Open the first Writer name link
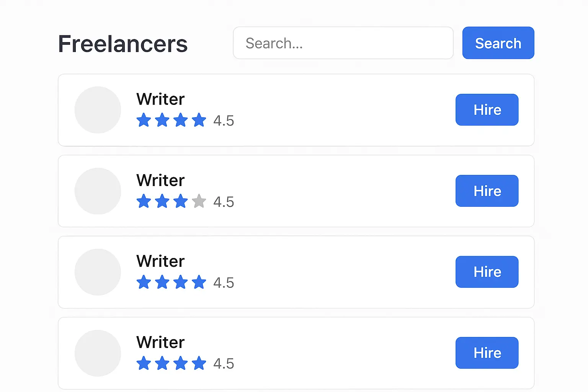 coord(160,99)
